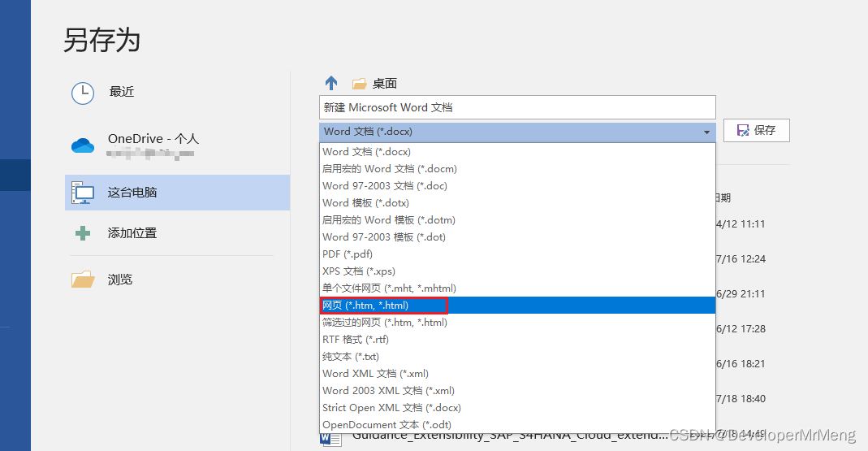The width and height of the screenshot is (868, 451).
Task: Select highlighted 网页 (*.htm, *.html) option
Action: (x=517, y=306)
